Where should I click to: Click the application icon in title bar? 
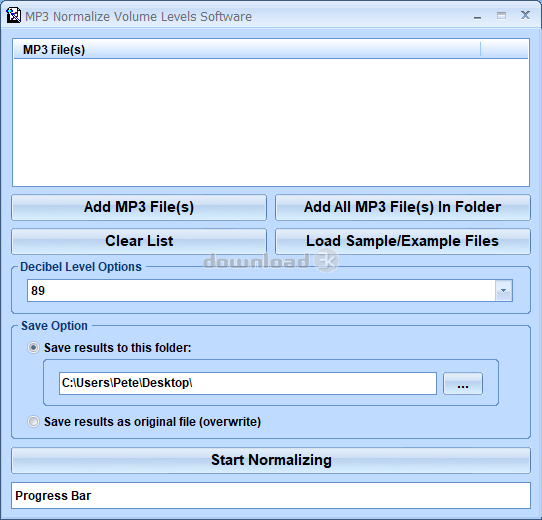tap(13, 16)
